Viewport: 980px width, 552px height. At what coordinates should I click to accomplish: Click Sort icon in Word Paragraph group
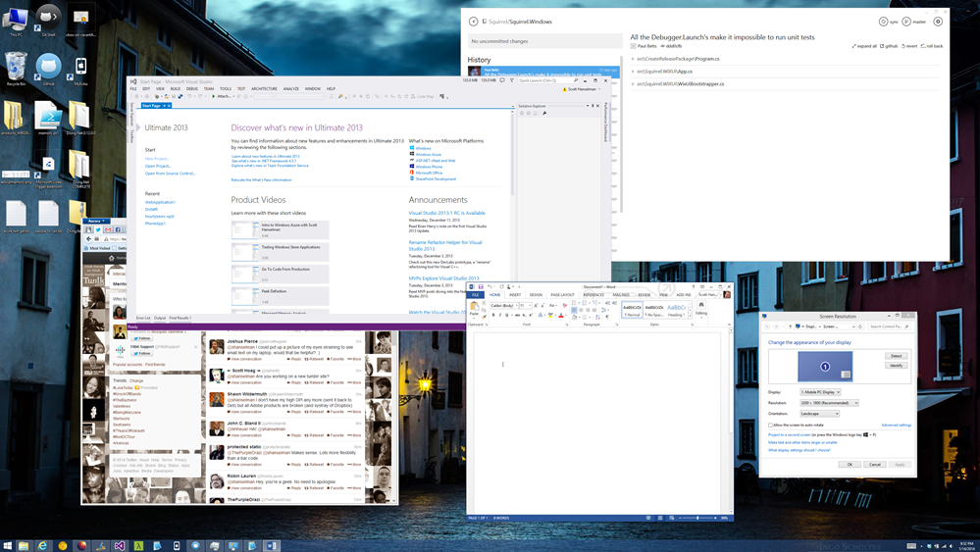click(597, 317)
